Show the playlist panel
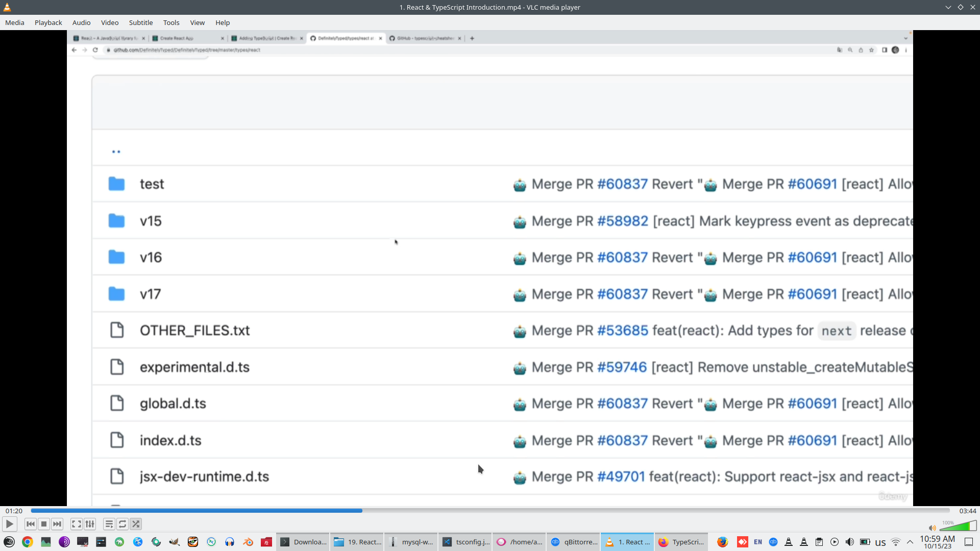 [109, 524]
